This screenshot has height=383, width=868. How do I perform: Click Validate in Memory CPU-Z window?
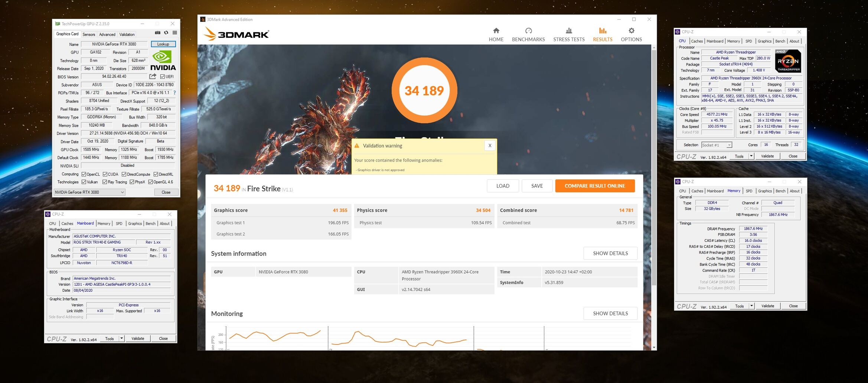[x=768, y=306]
